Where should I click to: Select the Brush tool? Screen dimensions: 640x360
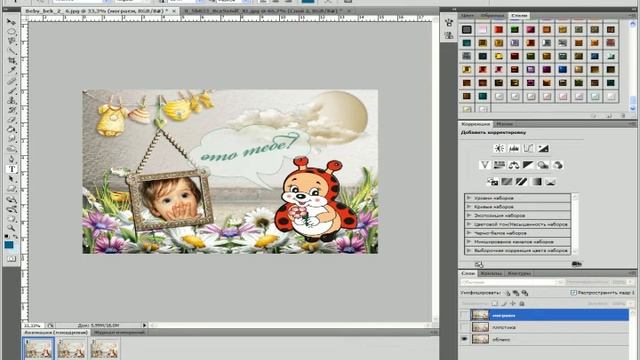[11, 91]
